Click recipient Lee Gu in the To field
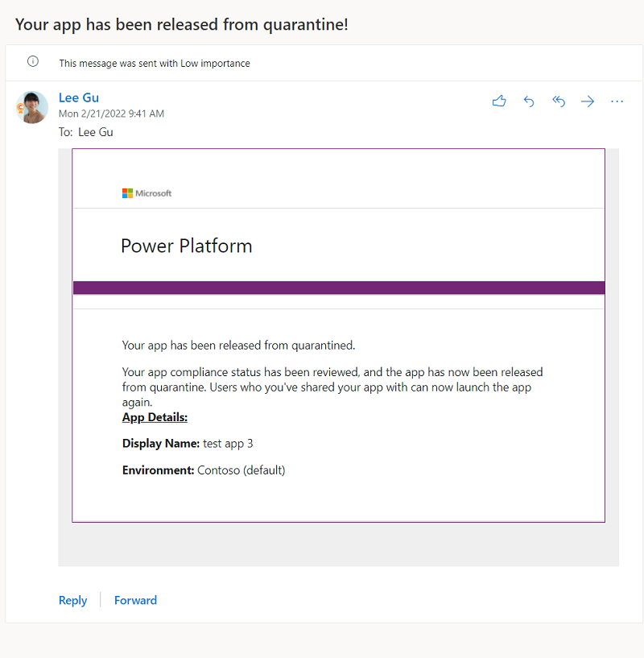Image resolution: width=644 pixels, height=658 pixels. [95, 132]
